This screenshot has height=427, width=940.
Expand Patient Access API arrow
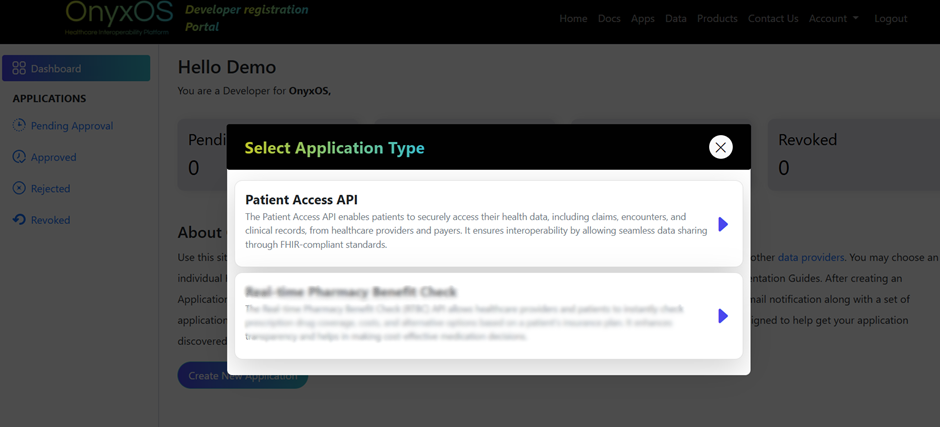click(x=723, y=225)
